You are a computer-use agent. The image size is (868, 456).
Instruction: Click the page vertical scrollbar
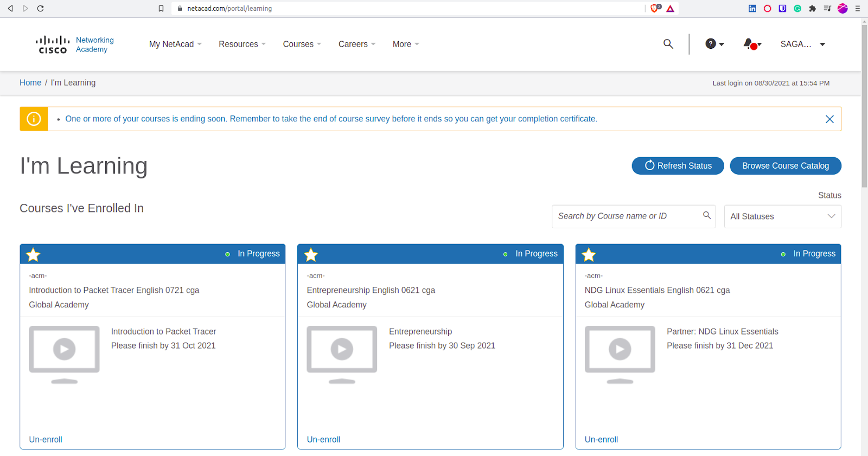click(864, 106)
